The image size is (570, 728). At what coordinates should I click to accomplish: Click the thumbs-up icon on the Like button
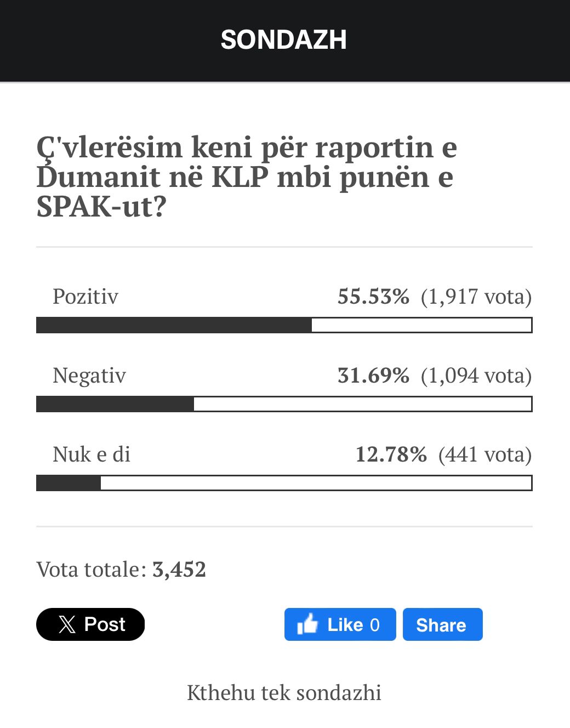pos(307,624)
